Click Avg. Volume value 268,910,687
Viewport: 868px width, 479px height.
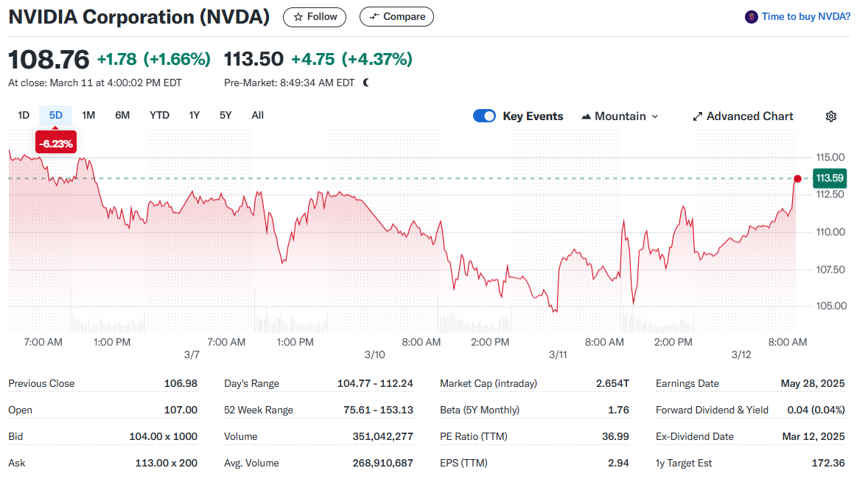[383, 463]
